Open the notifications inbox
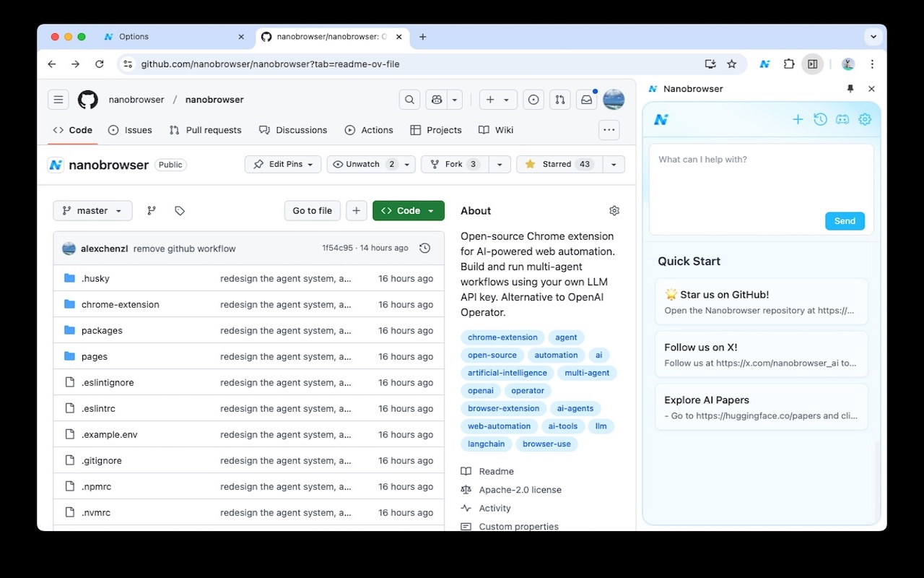 [x=586, y=99]
